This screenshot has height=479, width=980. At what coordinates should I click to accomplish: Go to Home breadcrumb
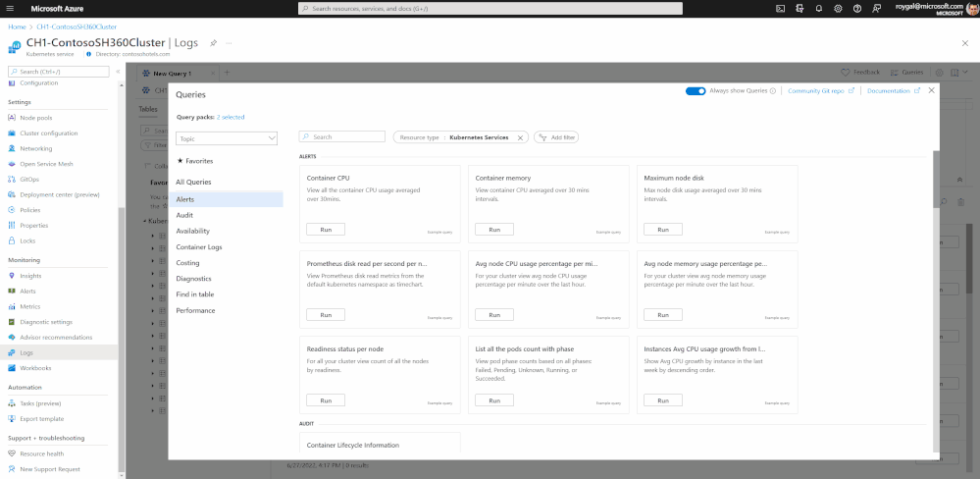(17, 27)
